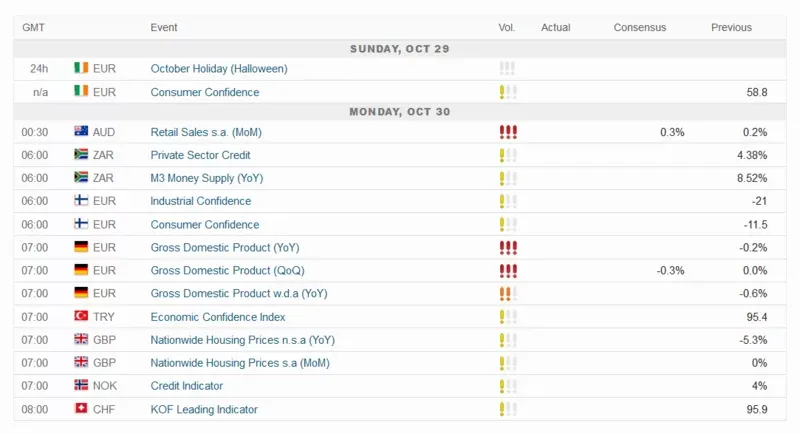The image size is (800, 434).
Task: Click the Turkey flag beside TRY
Action: (x=81, y=316)
